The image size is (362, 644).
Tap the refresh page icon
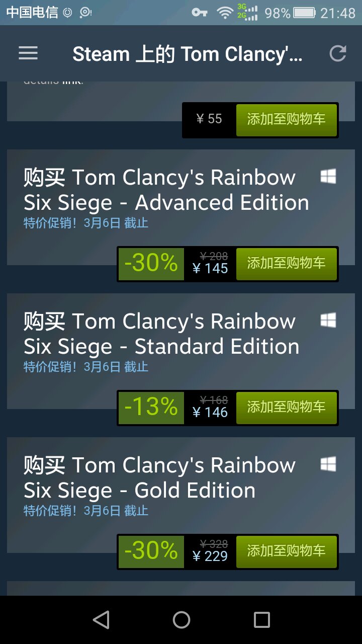click(338, 53)
